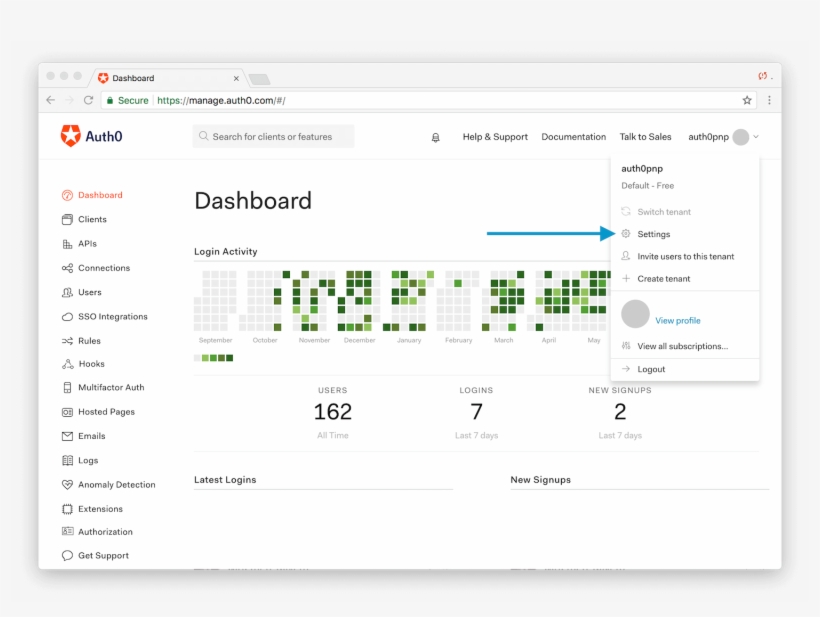Click the Emails envelope icon
The height and width of the screenshot is (617, 820).
pyautogui.click(x=67, y=436)
